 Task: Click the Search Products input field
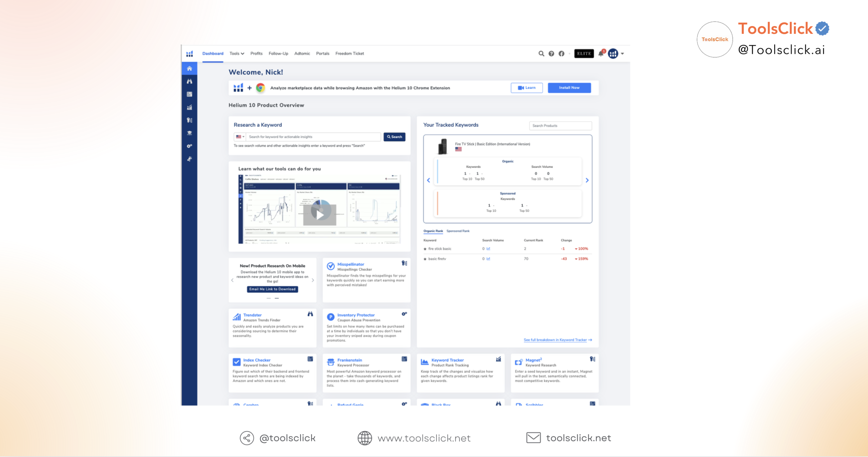(560, 126)
